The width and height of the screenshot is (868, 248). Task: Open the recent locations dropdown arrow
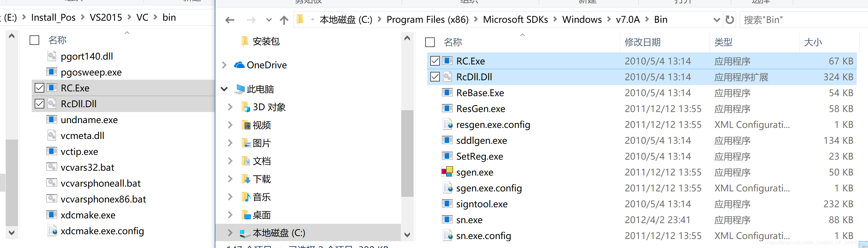click(x=269, y=20)
